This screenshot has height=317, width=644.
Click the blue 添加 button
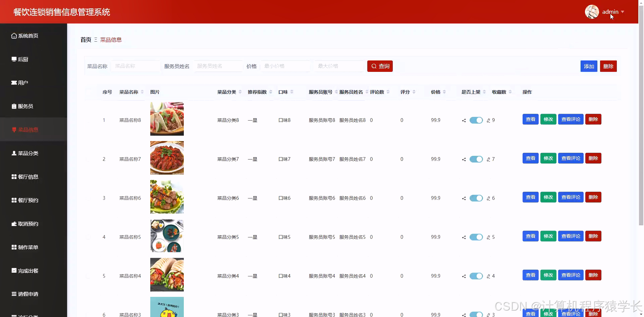pyautogui.click(x=589, y=66)
